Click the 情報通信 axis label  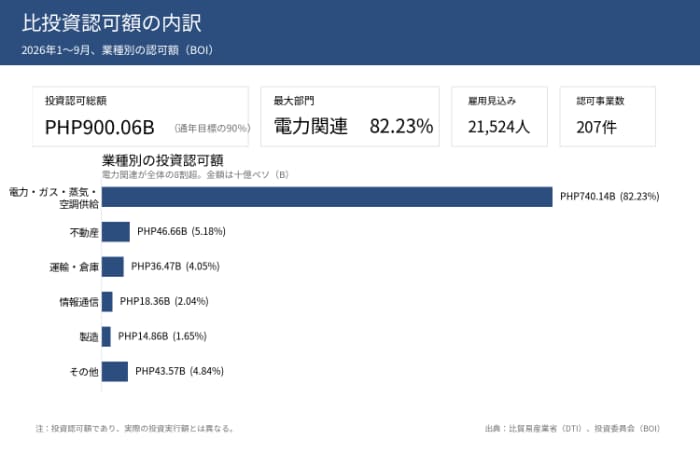click(x=79, y=302)
